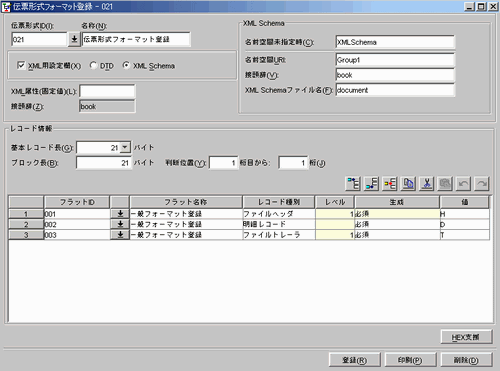Click the 印刷(P) button
This screenshot has width=500, height=371.
(410, 360)
